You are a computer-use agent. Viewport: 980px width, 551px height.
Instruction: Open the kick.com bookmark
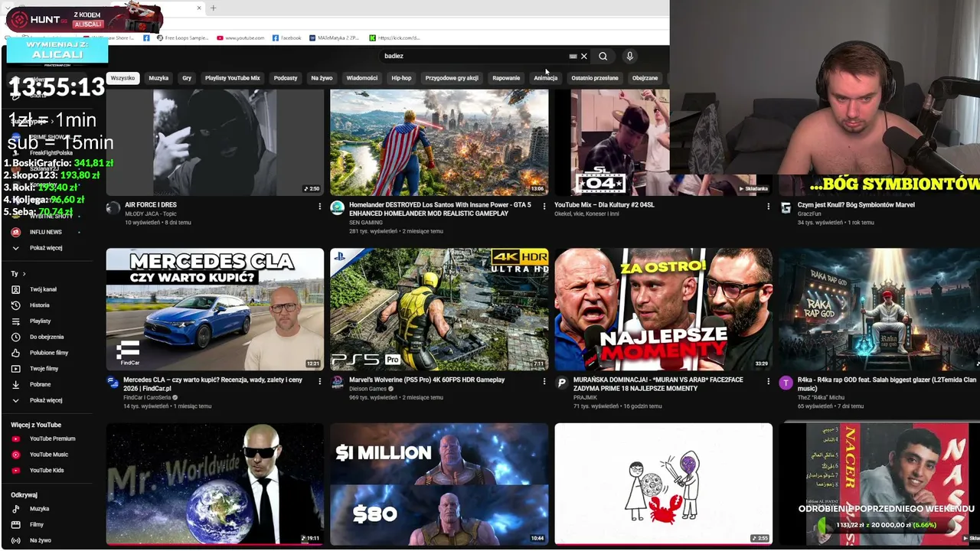pos(395,37)
